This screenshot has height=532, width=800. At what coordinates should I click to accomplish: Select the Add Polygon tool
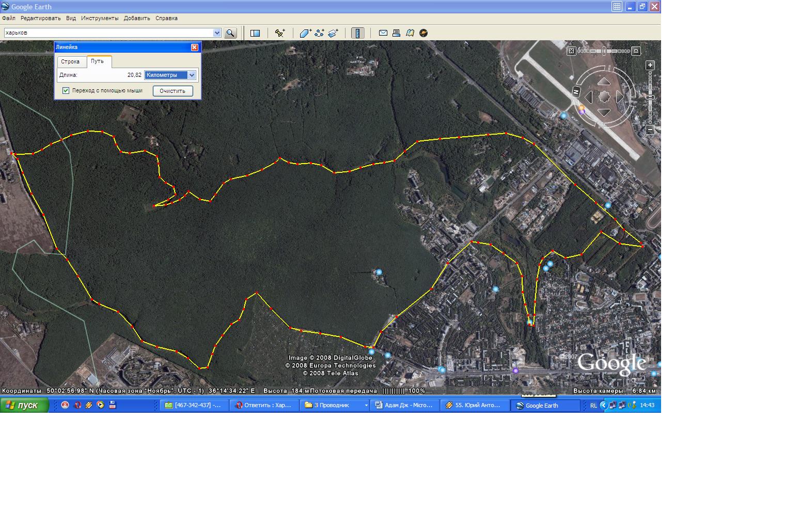pos(305,33)
